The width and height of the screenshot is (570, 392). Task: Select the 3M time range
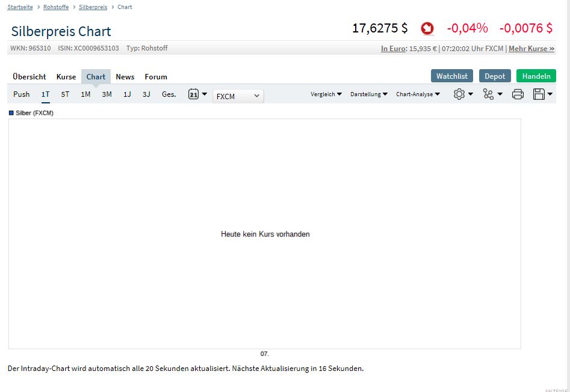[x=107, y=94]
